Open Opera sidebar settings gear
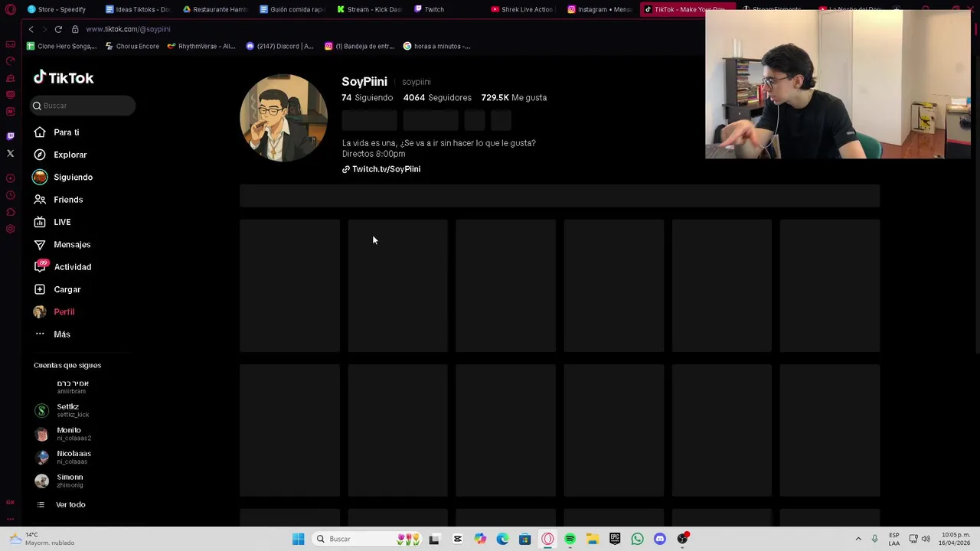Image resolution: width=980 pixels, height=551 pixels. coord(10,229)
